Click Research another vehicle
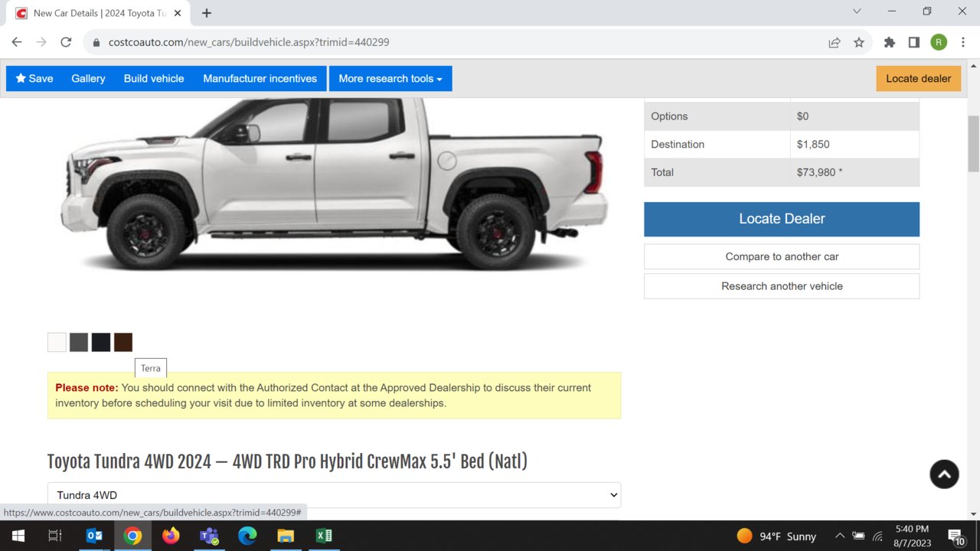The image size is (980, 551). click(782, 286)
